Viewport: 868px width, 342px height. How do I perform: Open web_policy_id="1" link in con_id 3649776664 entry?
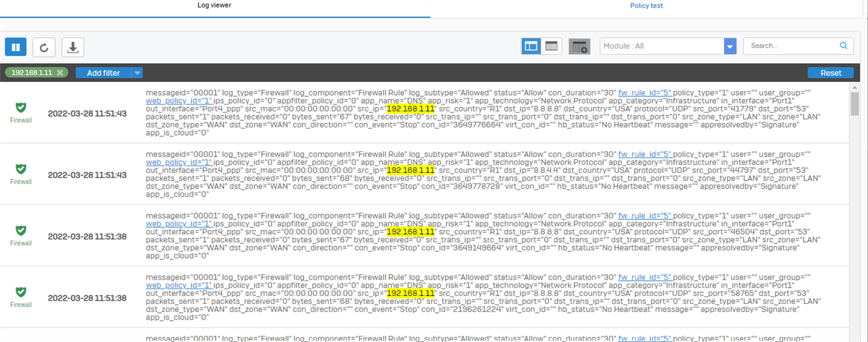[x=179, y=100]
